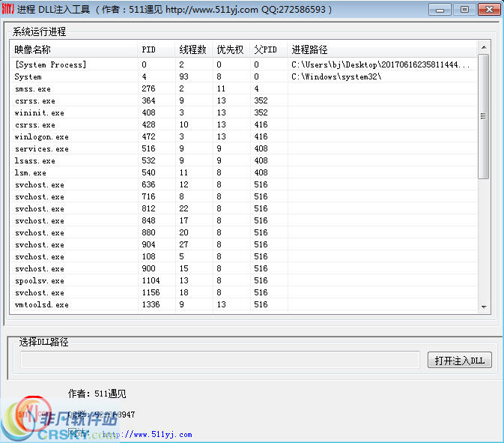Select csrss.exe with PID 364
504x443 pixels.
(x=243, y=100)
